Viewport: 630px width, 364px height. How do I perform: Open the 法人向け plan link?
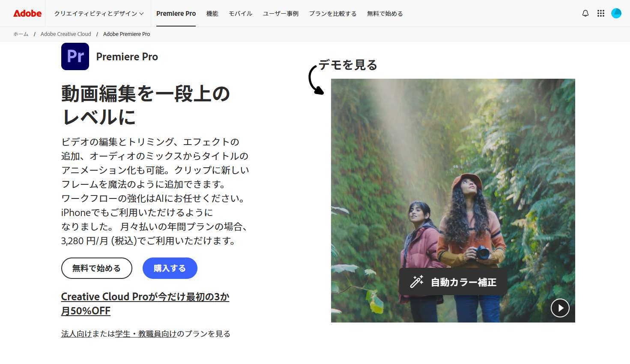pyautogui.click(x=77, y=334)
